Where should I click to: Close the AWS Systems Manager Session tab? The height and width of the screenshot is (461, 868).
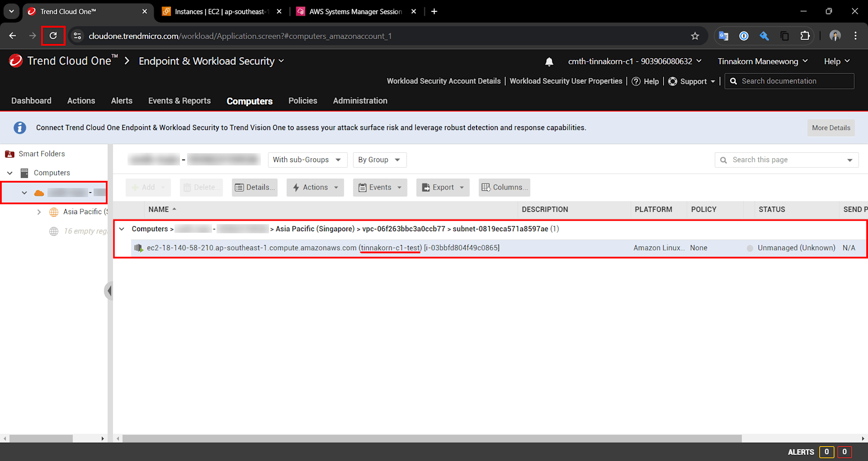pyautogui.click(x=414, y=11)
